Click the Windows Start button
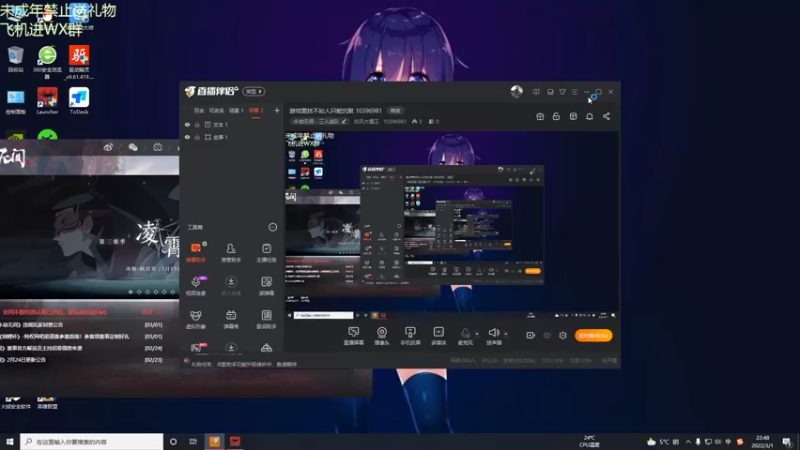The width and height of the screenshot is (800, 450). (x=10, y=441)
